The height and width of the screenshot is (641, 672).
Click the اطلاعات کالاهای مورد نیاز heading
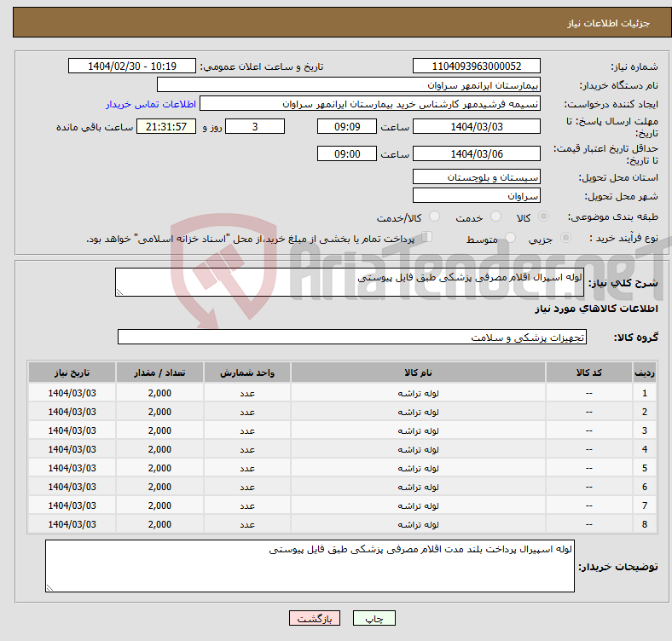tap(596, 309)
